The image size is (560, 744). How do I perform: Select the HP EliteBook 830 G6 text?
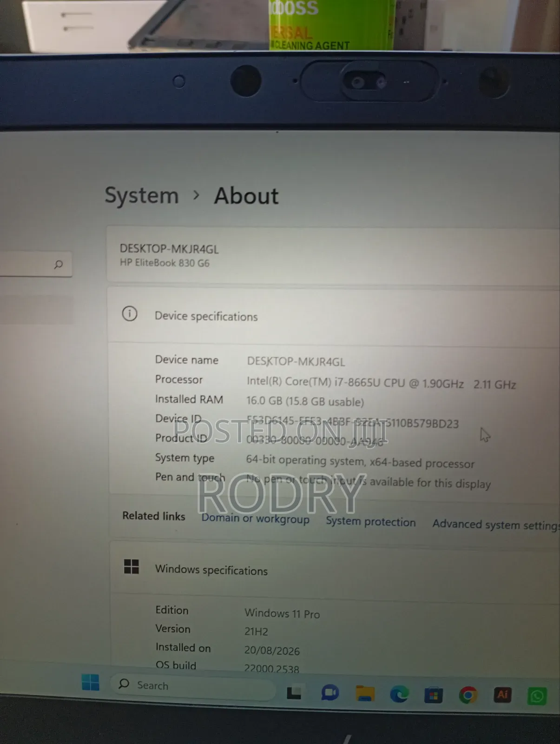[x=165, y=263]
